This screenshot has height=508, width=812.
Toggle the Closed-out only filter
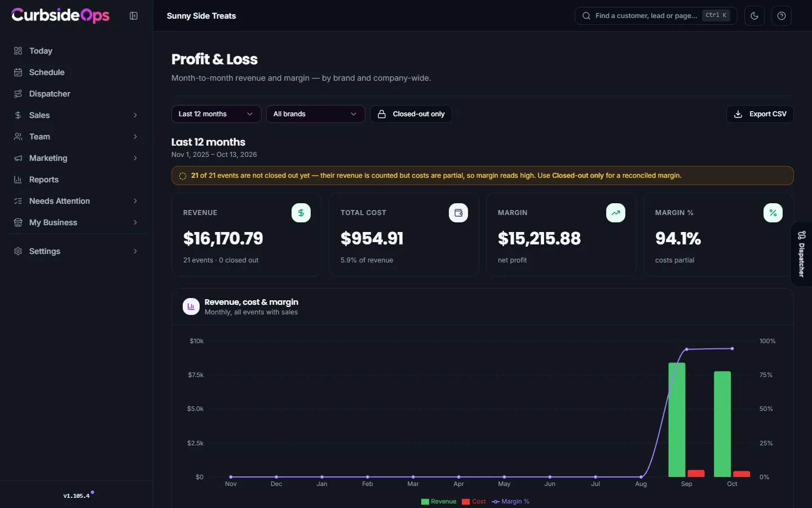[x=411, y=114]
